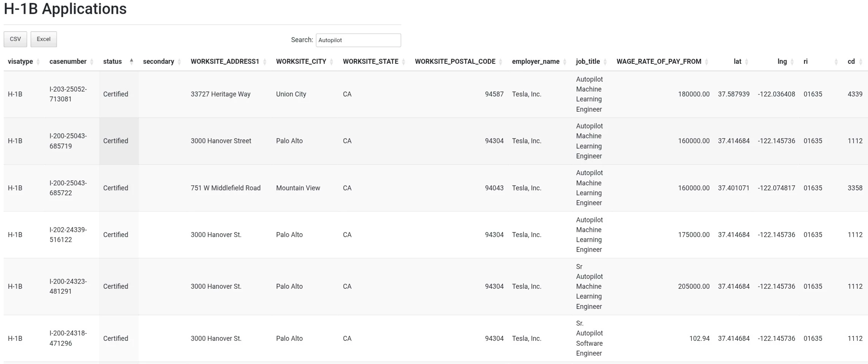Click Mountain View cell
Image resolution: width=868 pixels, height=364 pixels.
click(298, 188)
